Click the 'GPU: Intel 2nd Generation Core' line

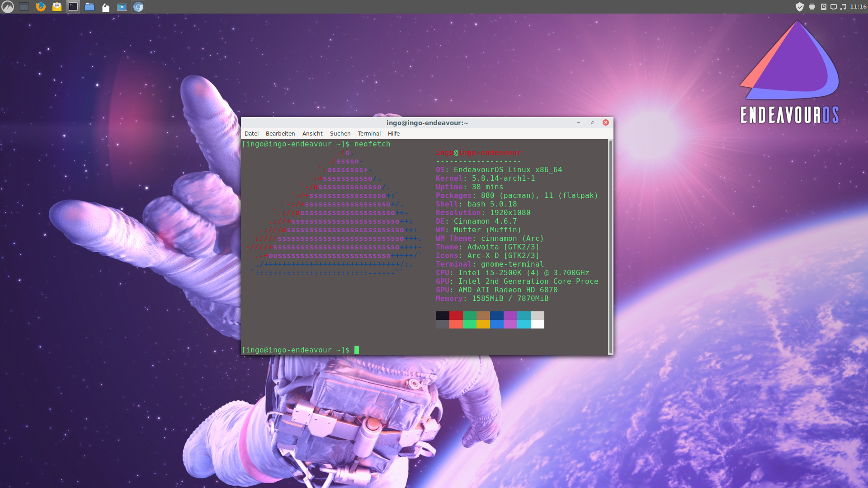pyautogui.click(x=517, y=282)
